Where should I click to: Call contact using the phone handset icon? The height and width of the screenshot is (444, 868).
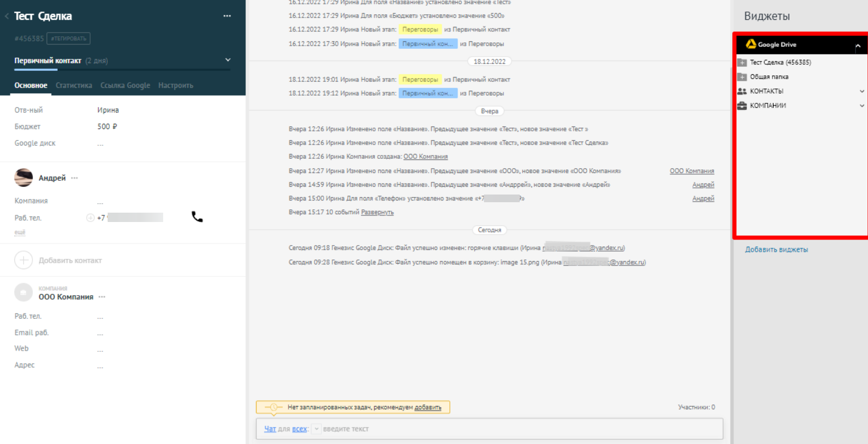pyautogui.click(x=197, y=217)
